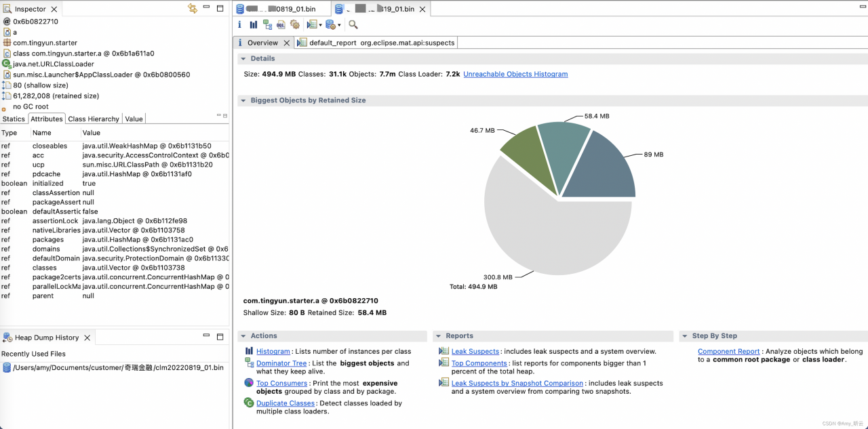Open Dominator Tree via the toolbar tree icon

(267, 24)
